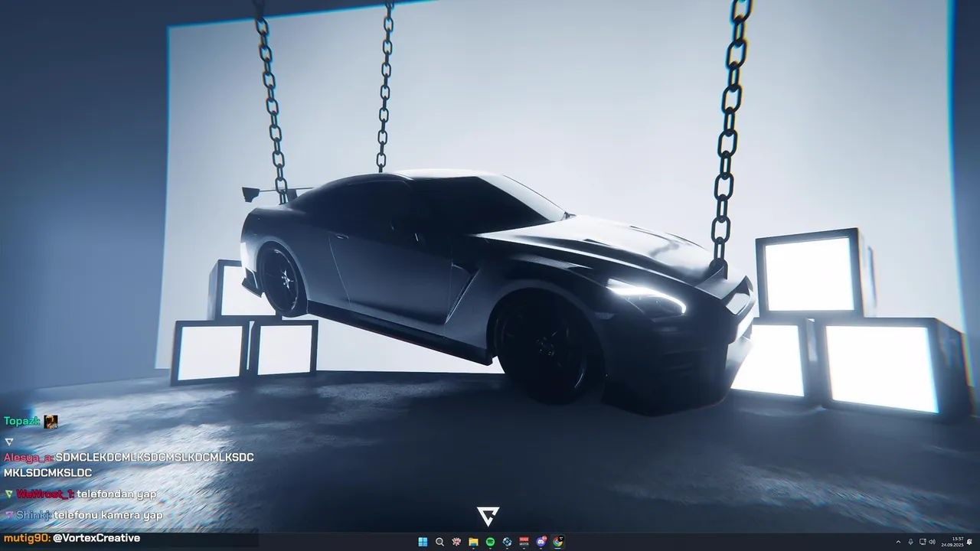Image resolution: width=980 pixels, height=551 pixels.
Task: Click the message "telefonu kamera yap"
Action: click(108, 515)
